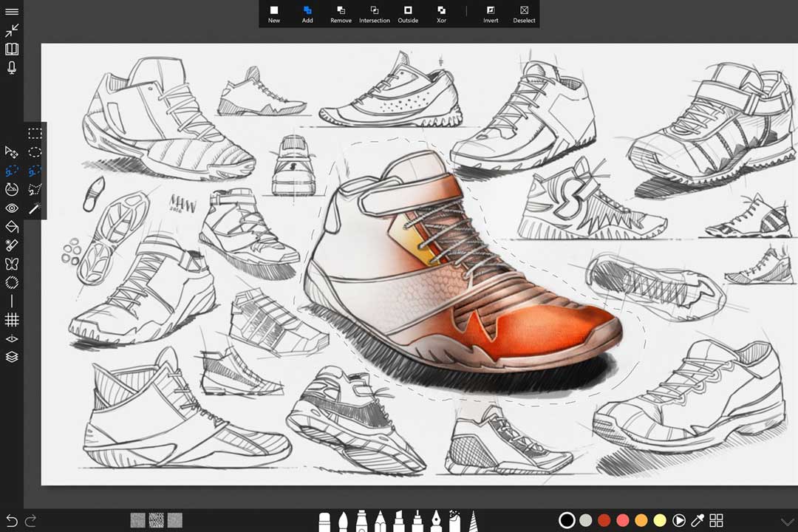Open the reference book icon
The width and height of the screenshot is (798, 532).
[x=12, y=50]
